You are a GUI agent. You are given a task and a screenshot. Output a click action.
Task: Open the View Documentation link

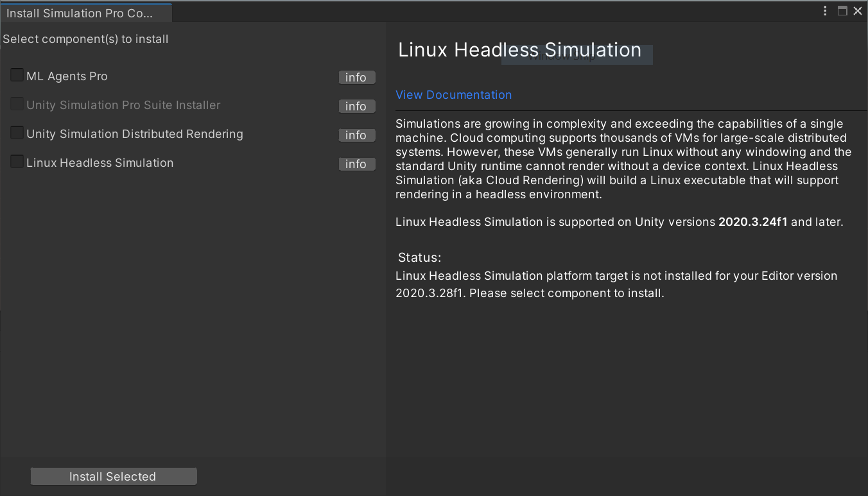coord(453,95)
